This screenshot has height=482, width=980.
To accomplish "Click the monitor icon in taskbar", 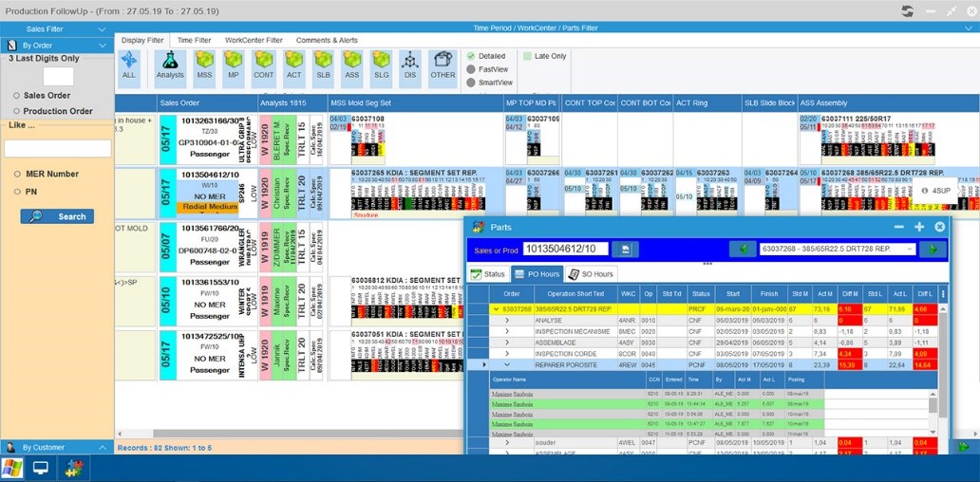I will coord(42,469).
